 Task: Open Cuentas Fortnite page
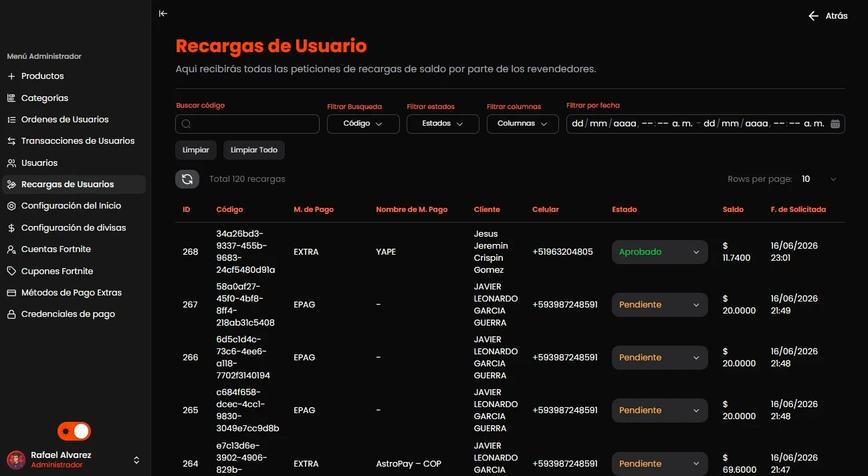(x=73, y=249)
